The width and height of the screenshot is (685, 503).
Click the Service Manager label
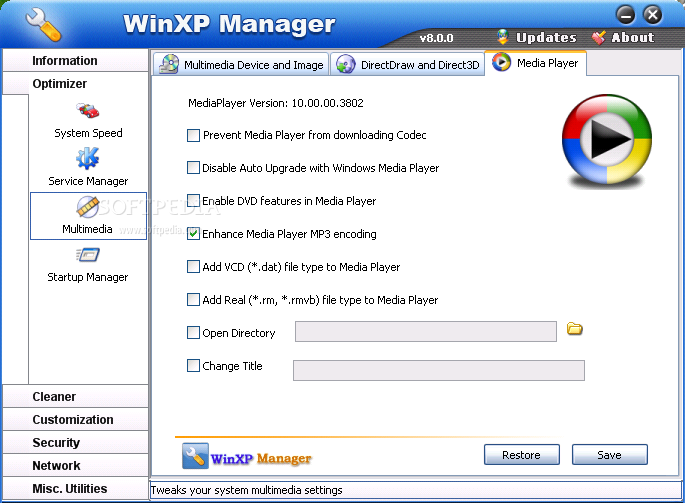click(88, 181)
